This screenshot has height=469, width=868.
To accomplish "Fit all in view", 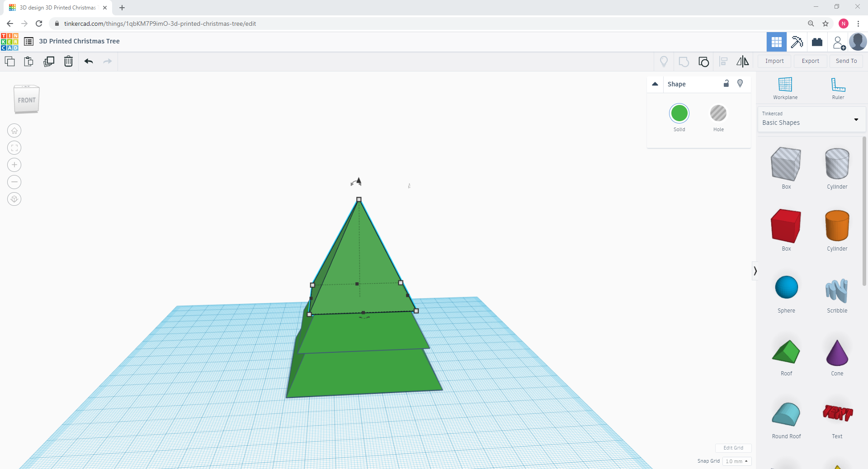I will (x=14, y=148).
